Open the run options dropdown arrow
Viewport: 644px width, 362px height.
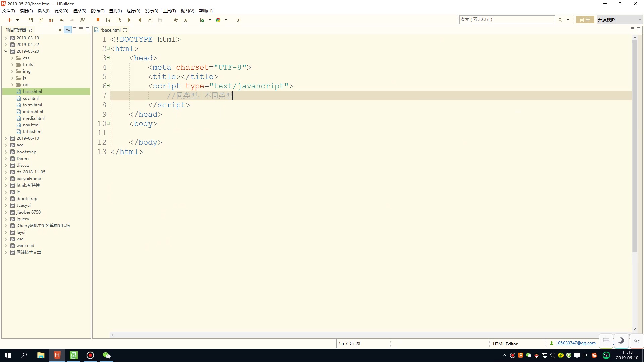210,20
